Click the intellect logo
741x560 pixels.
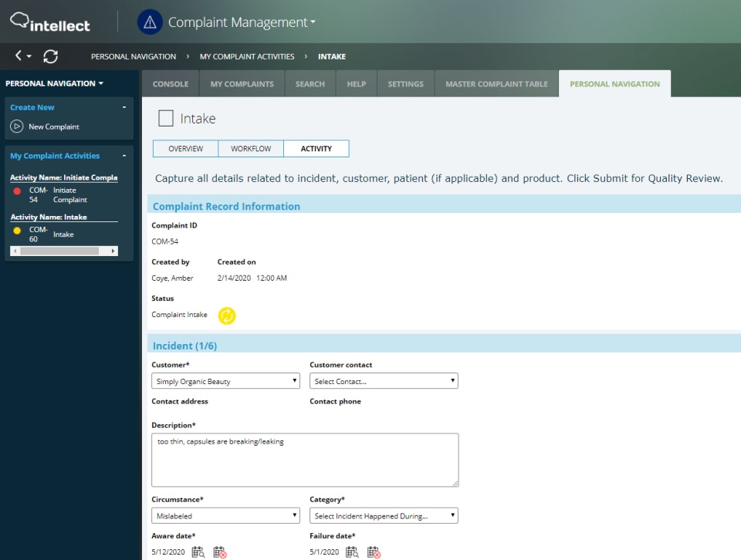(49, 23)
